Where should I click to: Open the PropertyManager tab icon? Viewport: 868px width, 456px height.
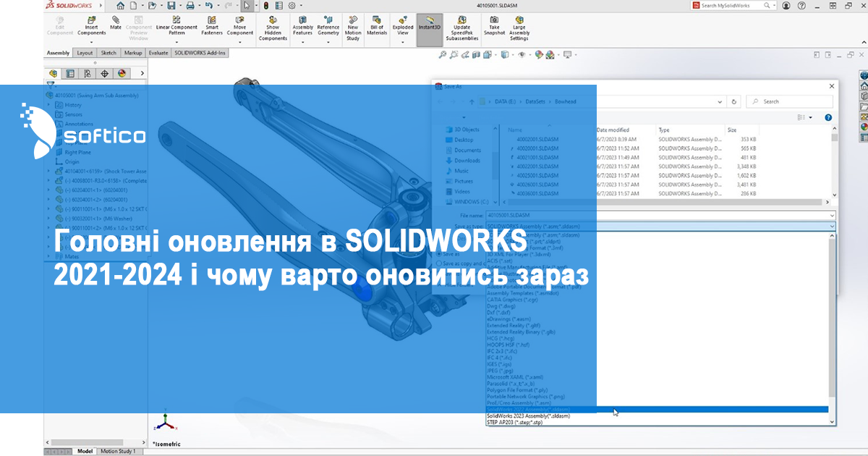[70, 73]
